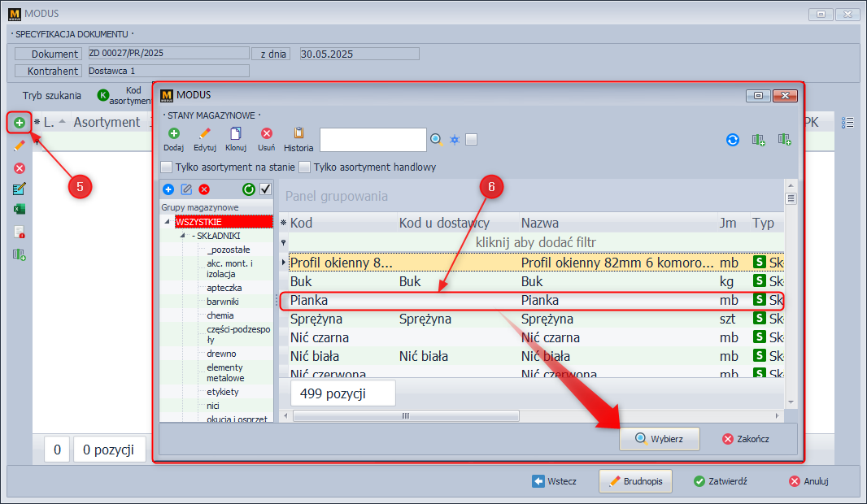Screen dimensions: 867x504
Task: Toggle Tylko asortyment handlowy checkbox
Action: pyautogui.click(x=305, y=167)
